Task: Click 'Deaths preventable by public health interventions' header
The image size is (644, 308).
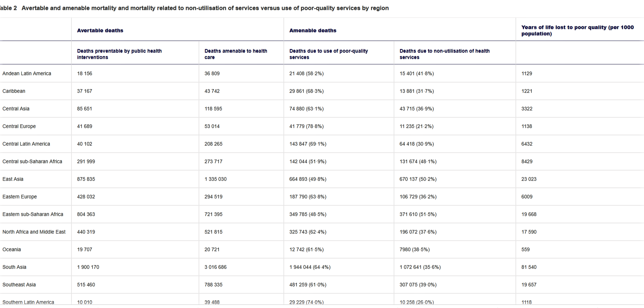Action: click(119, 54)
